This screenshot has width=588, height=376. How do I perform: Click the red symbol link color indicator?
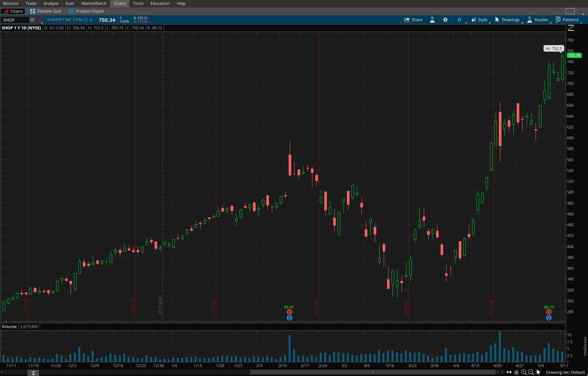pos(40,20)
